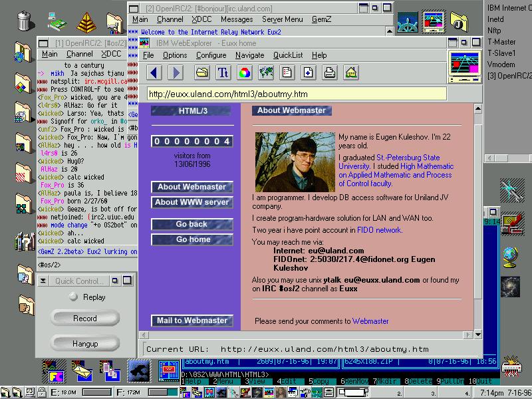The height and width of the screenshot is (399, 532).
Task: Click the Hangup button in Quick Control
Action: click(x=85, y=344)
